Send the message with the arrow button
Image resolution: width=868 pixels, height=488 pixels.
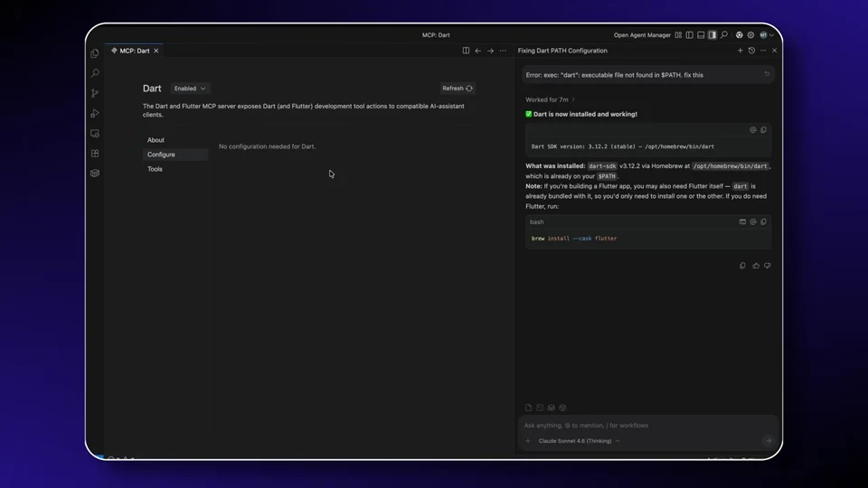(x=769, y=441)
